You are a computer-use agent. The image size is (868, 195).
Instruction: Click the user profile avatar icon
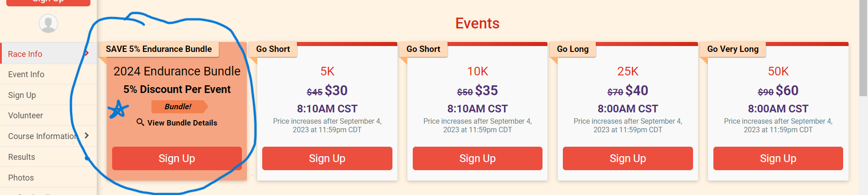[48, 23]
